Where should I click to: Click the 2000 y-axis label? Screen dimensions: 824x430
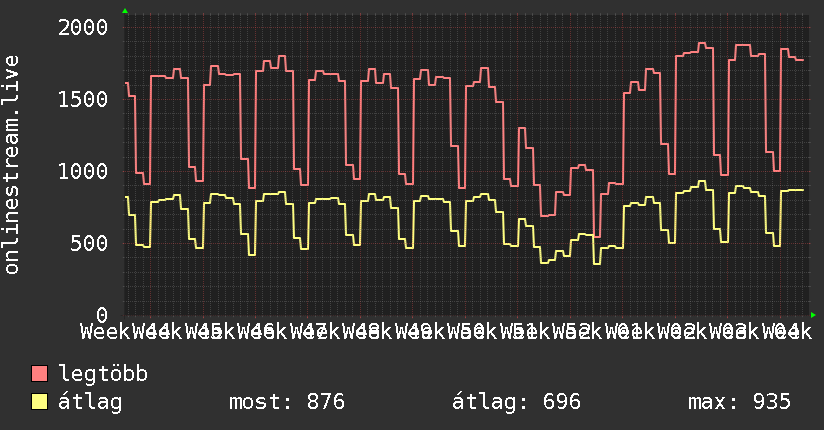tap(83, 27)
